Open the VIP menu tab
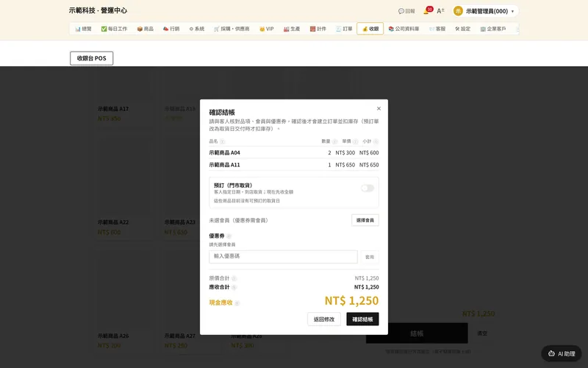The image size is (588, 368). point(267,29)
